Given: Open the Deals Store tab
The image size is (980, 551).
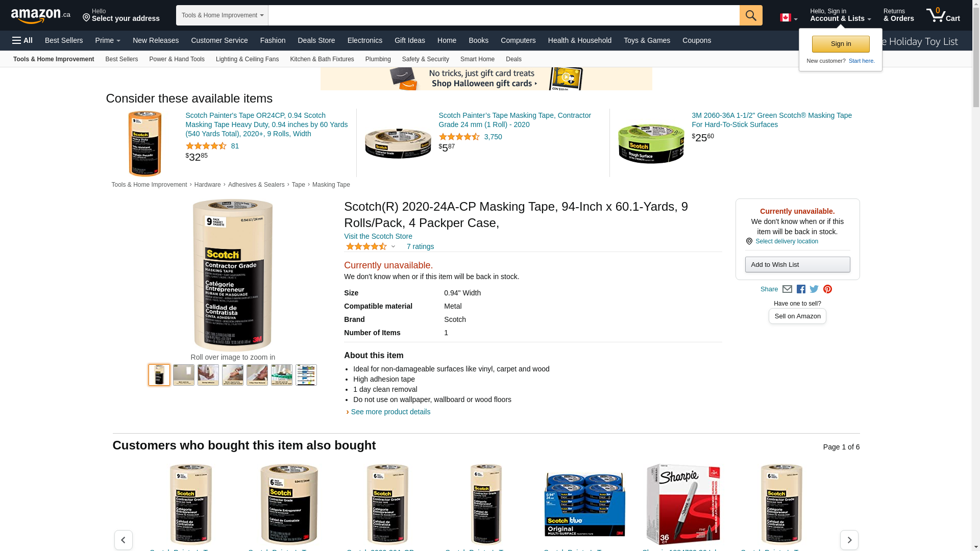Looking at the screenshot, I should click(x=316, y=40).
